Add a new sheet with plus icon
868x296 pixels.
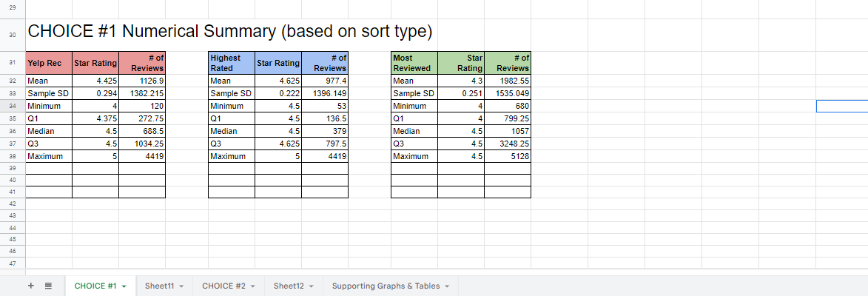click(31, 286)
